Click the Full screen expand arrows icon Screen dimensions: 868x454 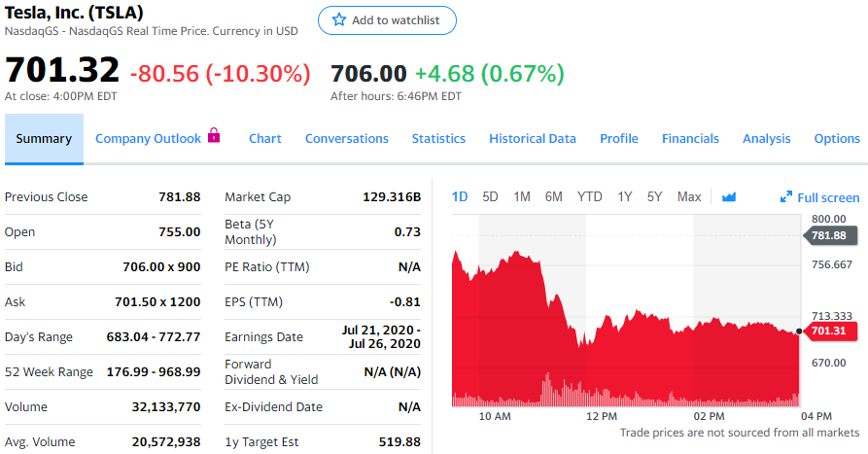tap(786, 197)
